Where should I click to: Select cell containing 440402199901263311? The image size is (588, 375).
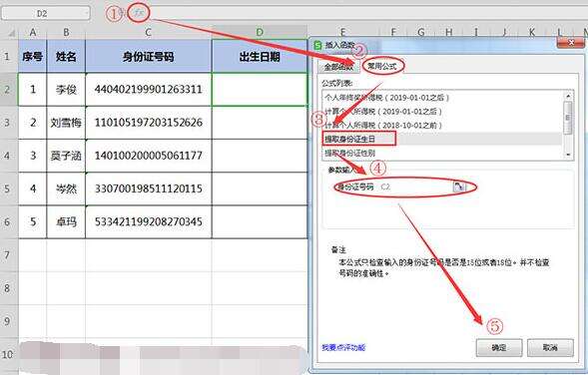click(x=149, y=90)
